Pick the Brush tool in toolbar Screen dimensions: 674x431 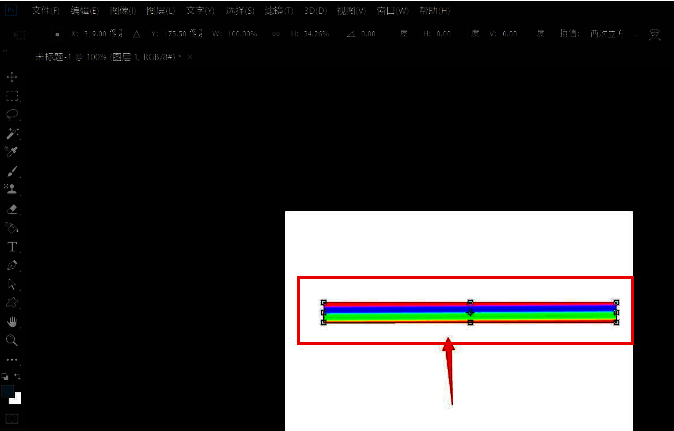tap(12, 171)
